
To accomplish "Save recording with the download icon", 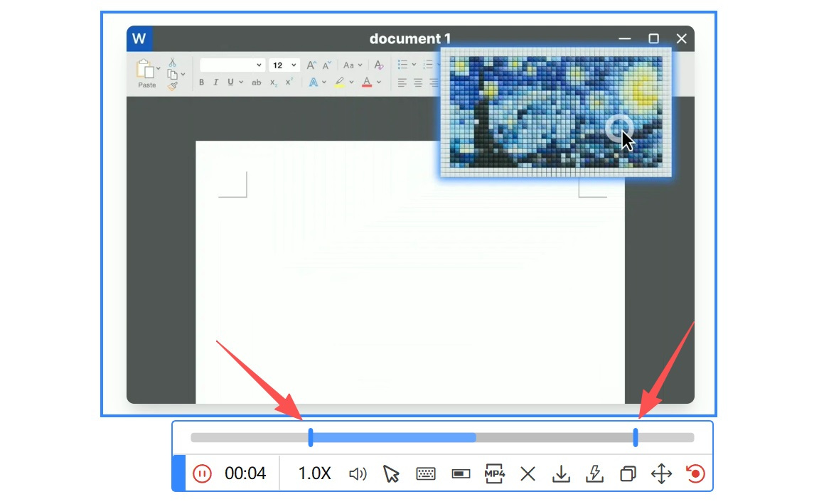I will coord(561,474).
